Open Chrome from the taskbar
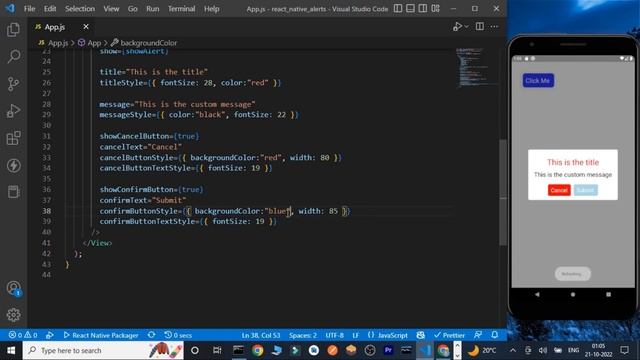 coord(257,350)
